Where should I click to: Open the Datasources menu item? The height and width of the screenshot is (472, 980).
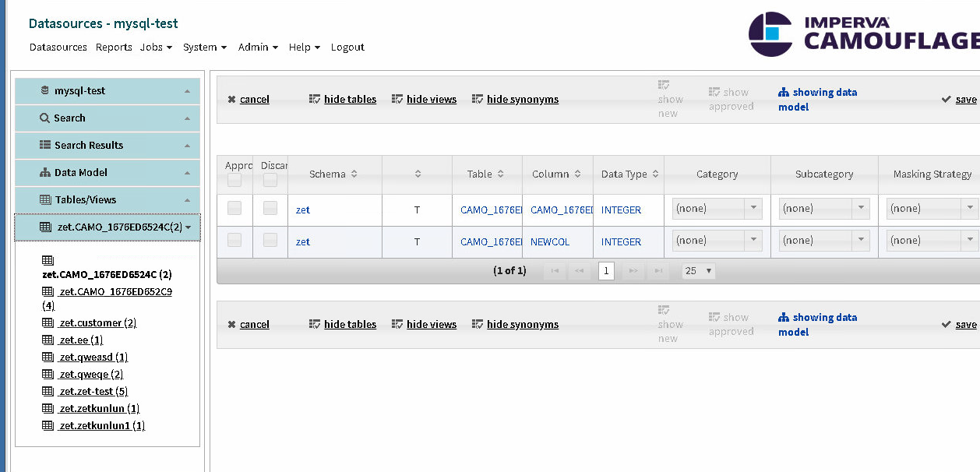[58, 47]
